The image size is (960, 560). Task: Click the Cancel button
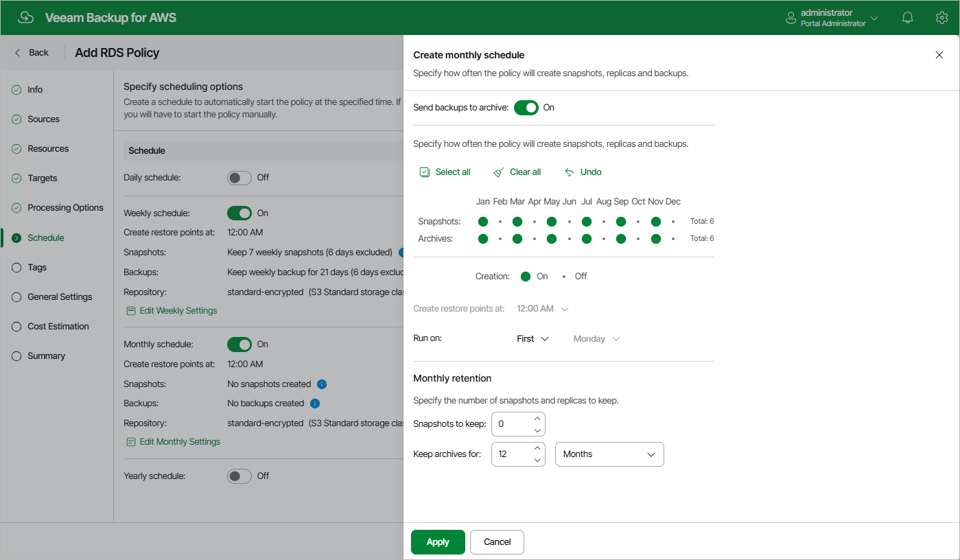pyautogui.click(x=497, y=542)
